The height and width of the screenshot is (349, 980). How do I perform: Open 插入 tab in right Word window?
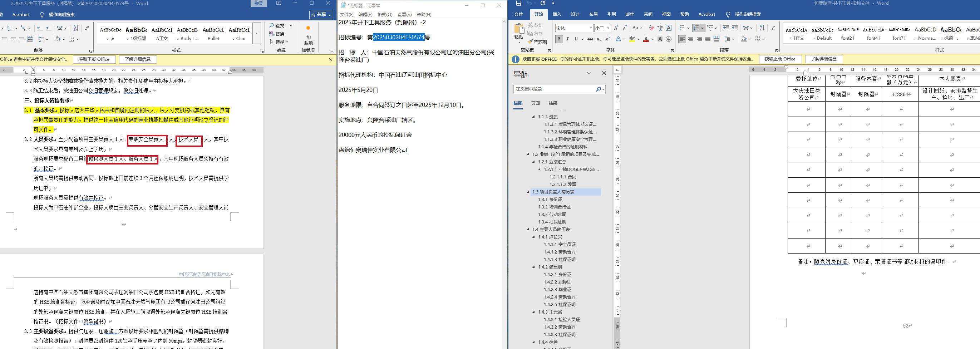pyautogui.click(x=557, y=14)
